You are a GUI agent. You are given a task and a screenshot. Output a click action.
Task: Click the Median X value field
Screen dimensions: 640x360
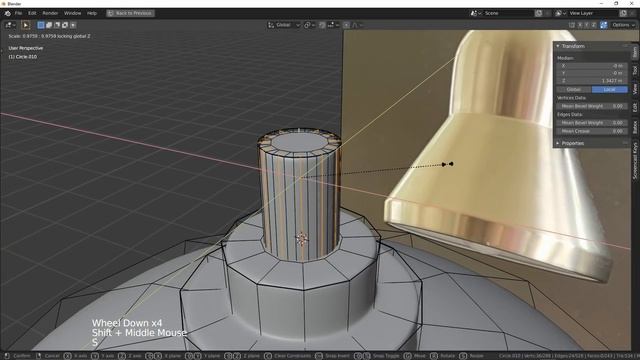point(592,65)
